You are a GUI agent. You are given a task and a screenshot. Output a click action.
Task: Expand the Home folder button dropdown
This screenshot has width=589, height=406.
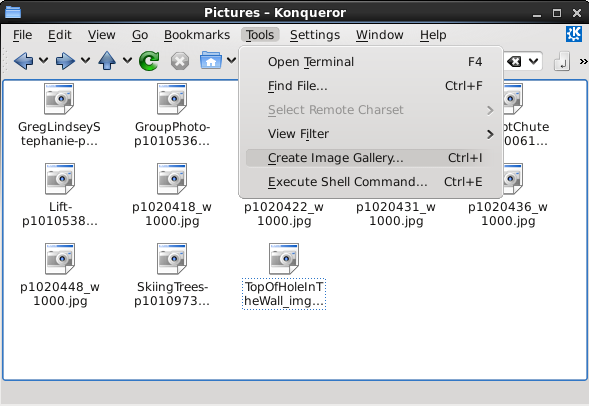point(231,60)
